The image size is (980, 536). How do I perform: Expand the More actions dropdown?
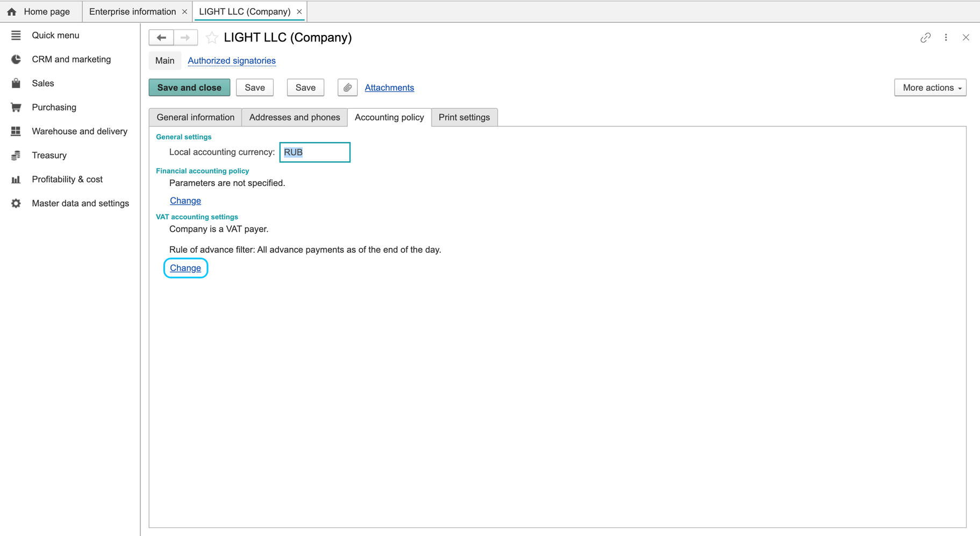point(931,88)
